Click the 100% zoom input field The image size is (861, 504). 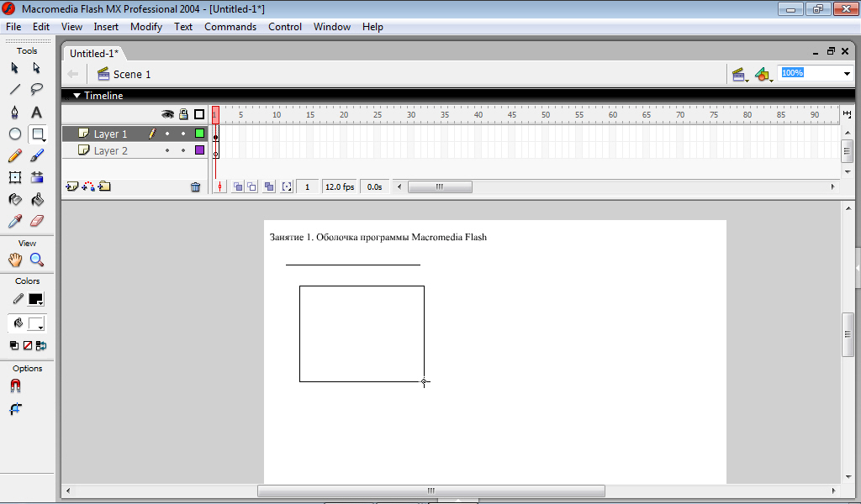tap(810, 73)
